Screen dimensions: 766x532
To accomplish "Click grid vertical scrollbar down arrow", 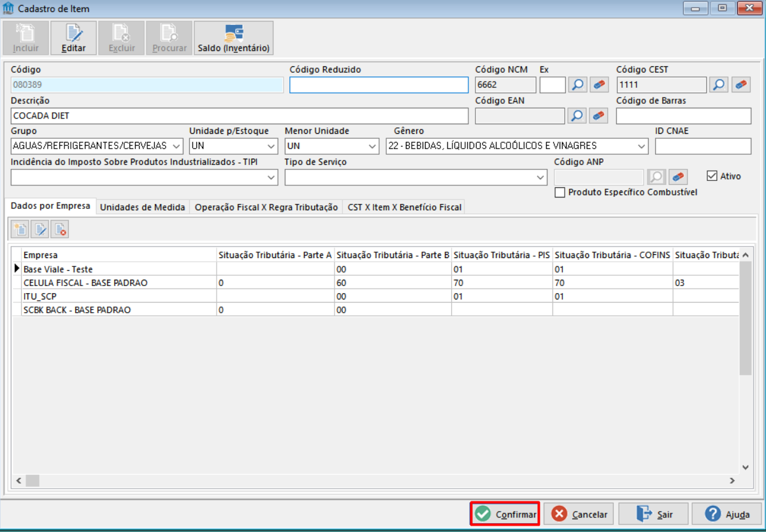I will pos(745,467).
